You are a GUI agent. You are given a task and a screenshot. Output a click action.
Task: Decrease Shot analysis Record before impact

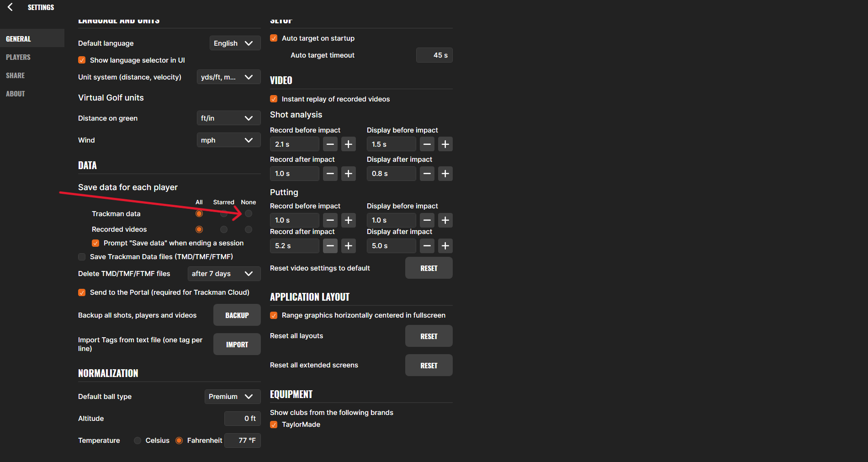click(x=330, y=144)
